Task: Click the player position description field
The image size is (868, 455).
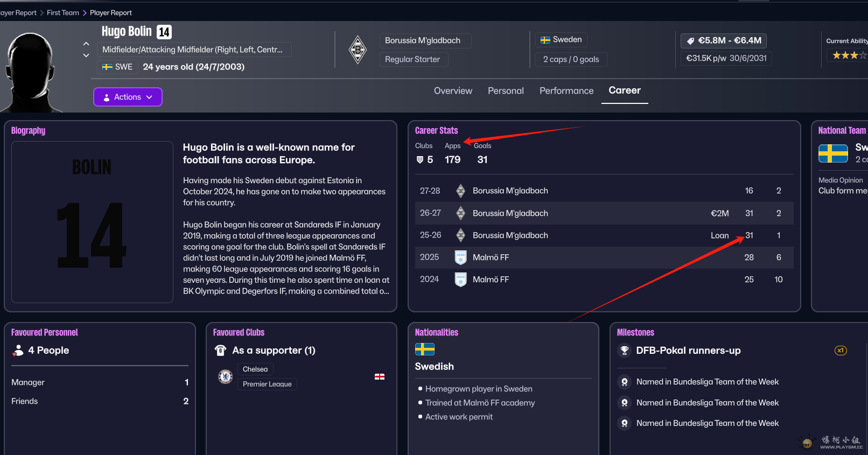Action: (x=194, y=50)
